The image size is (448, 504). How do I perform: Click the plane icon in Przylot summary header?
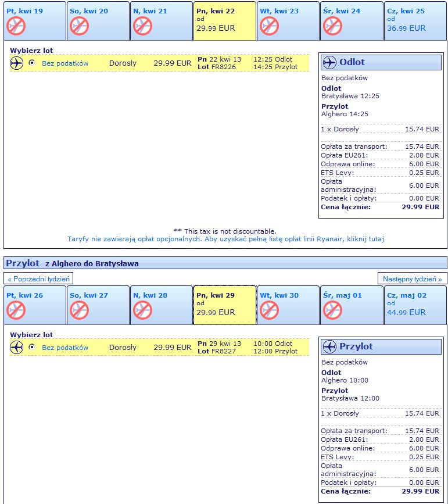pyautogui.click(x=329, y=346)
